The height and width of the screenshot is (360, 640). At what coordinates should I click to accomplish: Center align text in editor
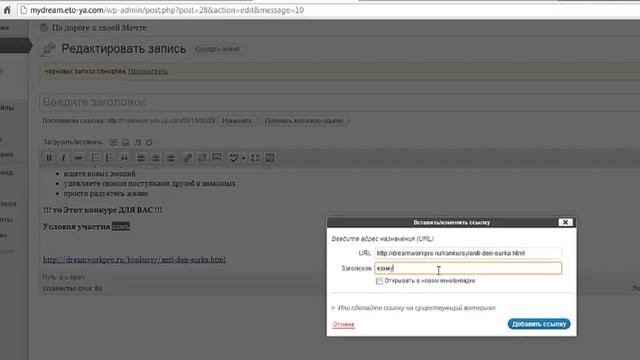click(156, 158)
